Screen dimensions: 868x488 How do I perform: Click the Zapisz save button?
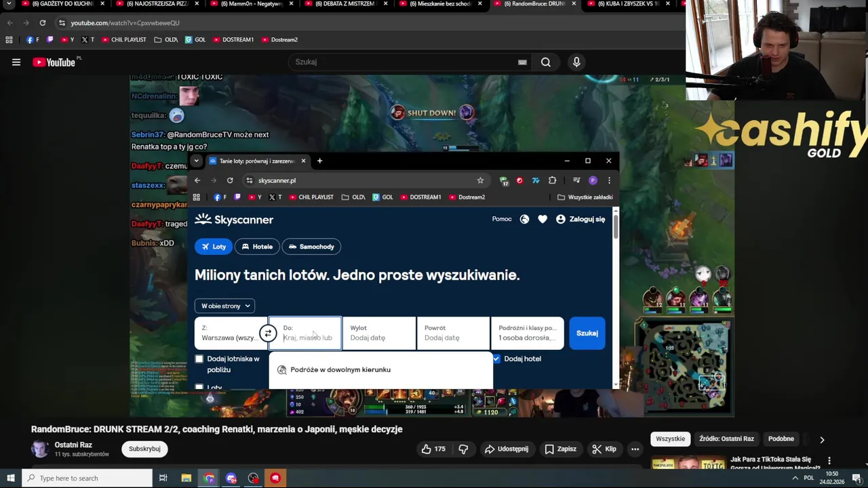(x=560, y=449)
